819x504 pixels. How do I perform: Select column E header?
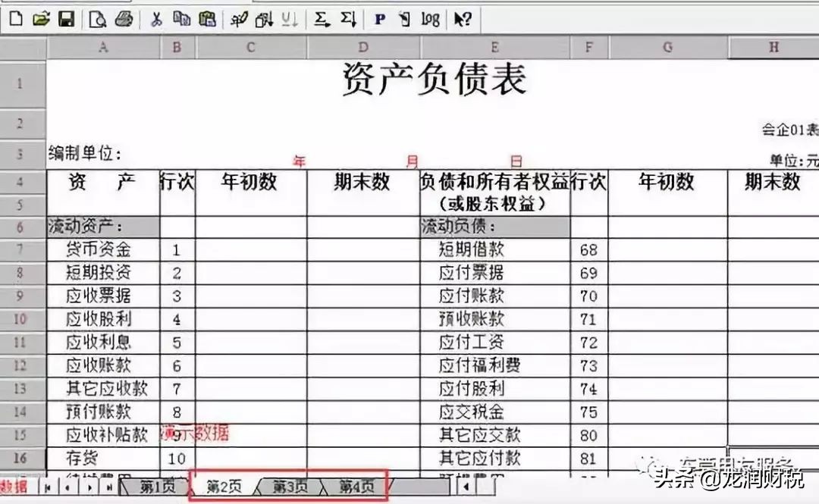point(494,46)
